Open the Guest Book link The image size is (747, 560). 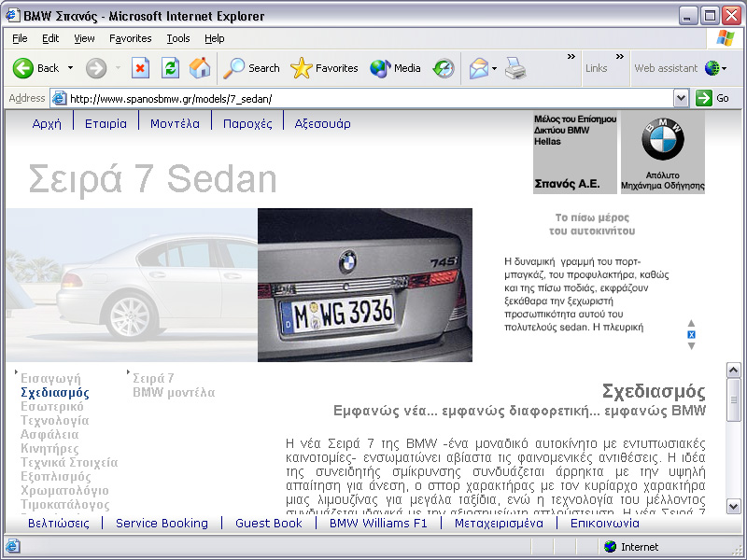tap(269, 524)
